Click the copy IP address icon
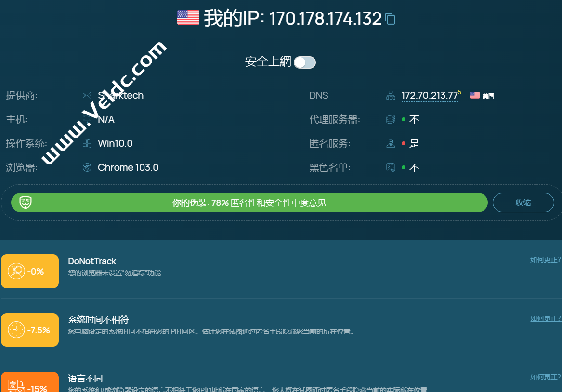Viewport: 562px width, 392px height. click(391, 19)
